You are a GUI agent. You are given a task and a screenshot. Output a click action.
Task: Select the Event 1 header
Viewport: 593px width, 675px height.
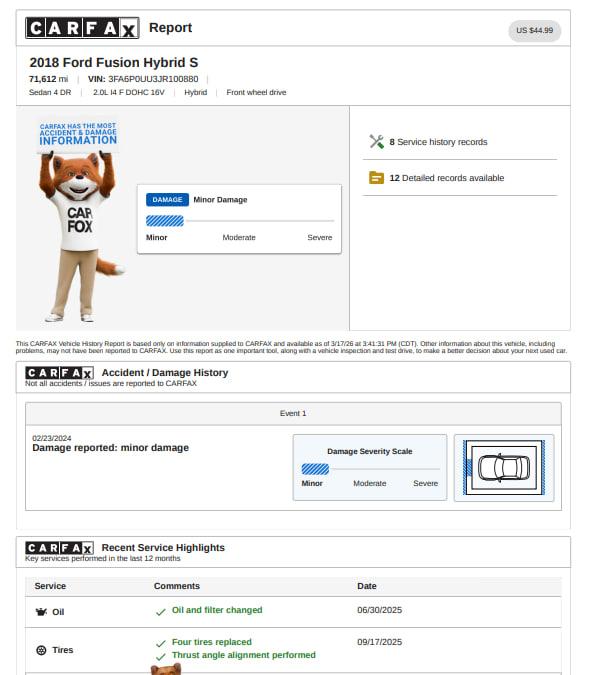[293, 413]
